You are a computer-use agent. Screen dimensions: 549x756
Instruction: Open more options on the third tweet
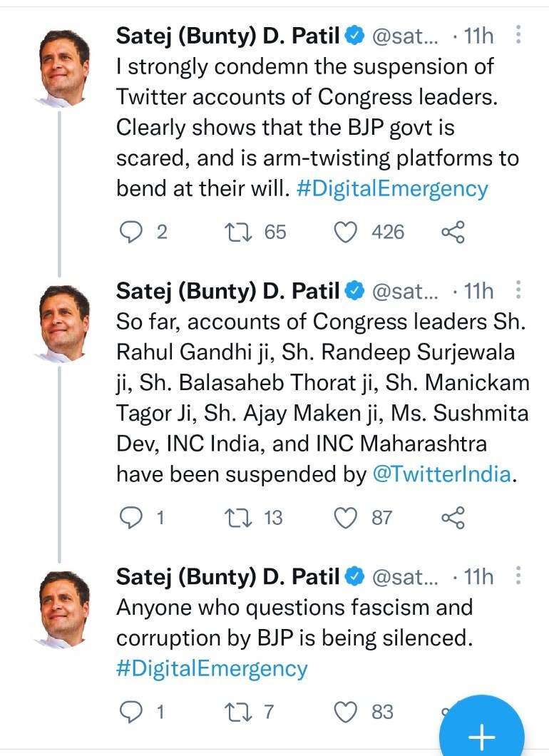tap(518, 576)
